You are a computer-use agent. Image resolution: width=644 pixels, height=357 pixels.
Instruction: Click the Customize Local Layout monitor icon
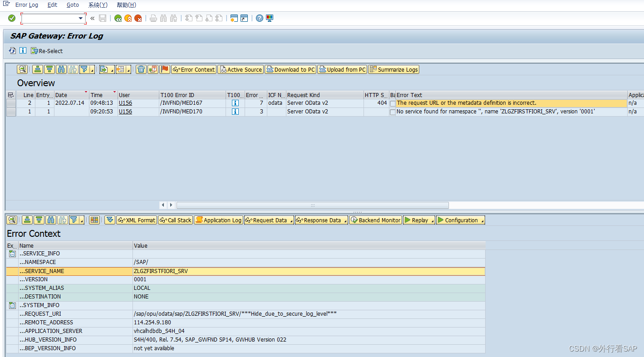[x=270, y=18]
